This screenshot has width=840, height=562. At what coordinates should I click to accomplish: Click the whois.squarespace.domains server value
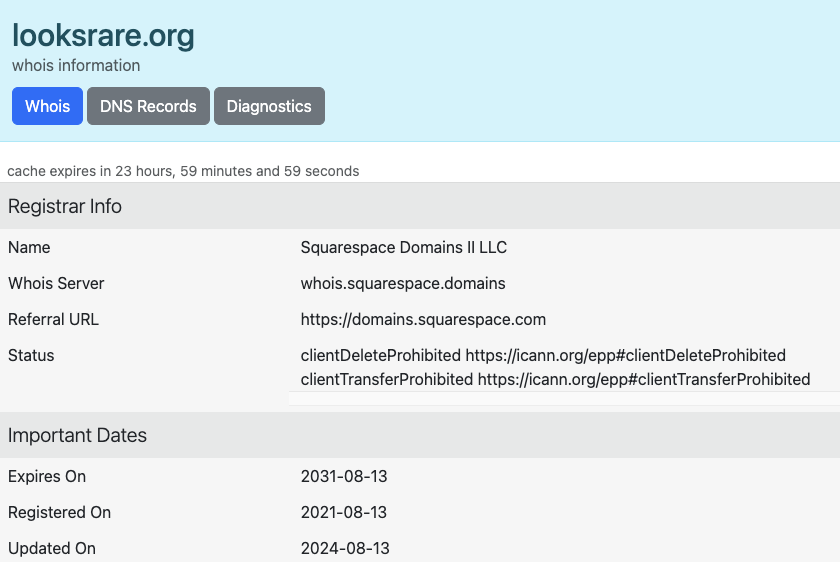click(403, 283)
